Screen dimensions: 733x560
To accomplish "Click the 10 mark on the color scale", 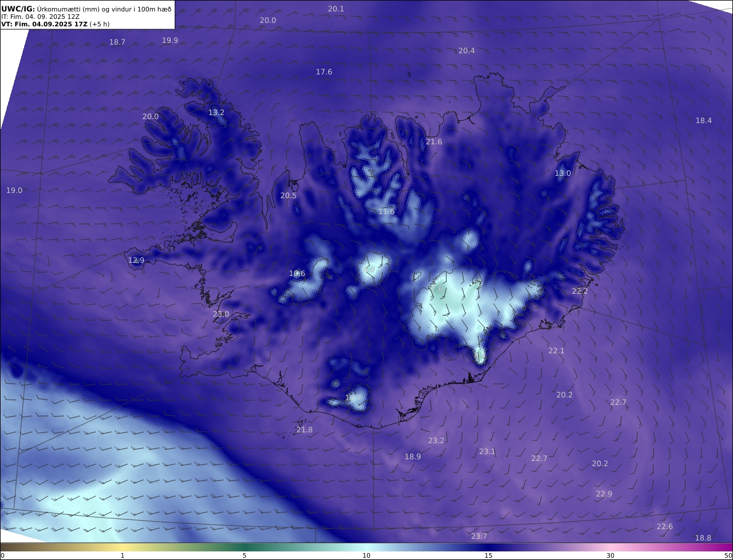I will (x=366, y=555).
